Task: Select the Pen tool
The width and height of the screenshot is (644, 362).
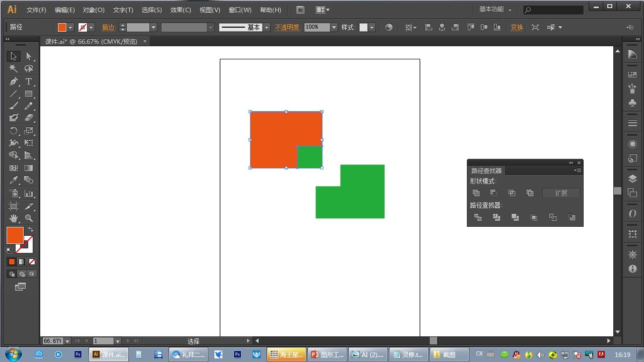Action: click(14, 81)
